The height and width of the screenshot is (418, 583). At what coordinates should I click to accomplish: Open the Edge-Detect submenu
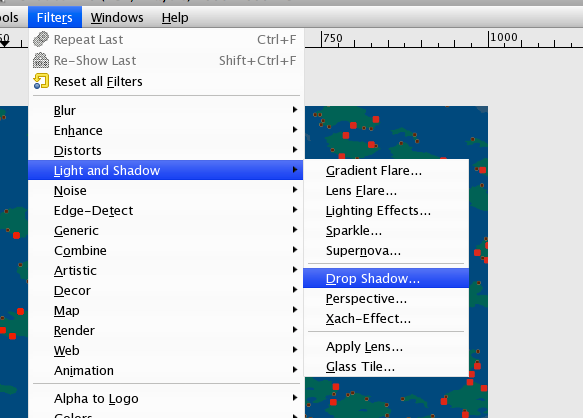pyautogui.click(x=166, y=210)
